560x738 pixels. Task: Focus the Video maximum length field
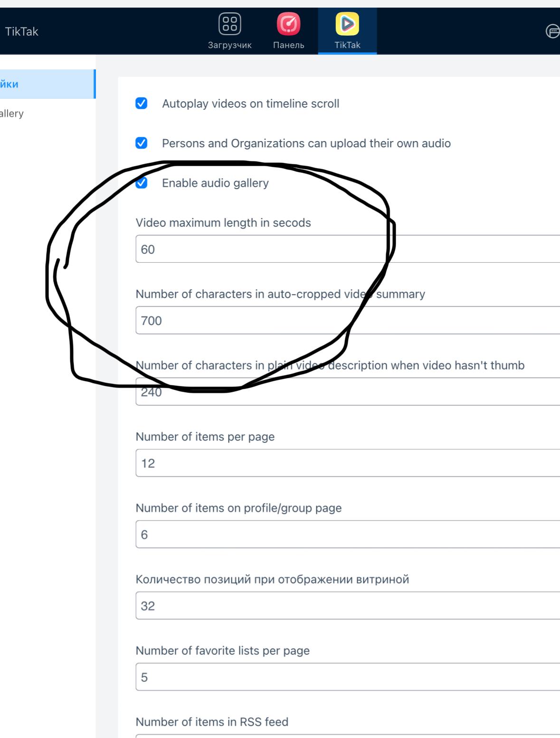tap(347, 249)
